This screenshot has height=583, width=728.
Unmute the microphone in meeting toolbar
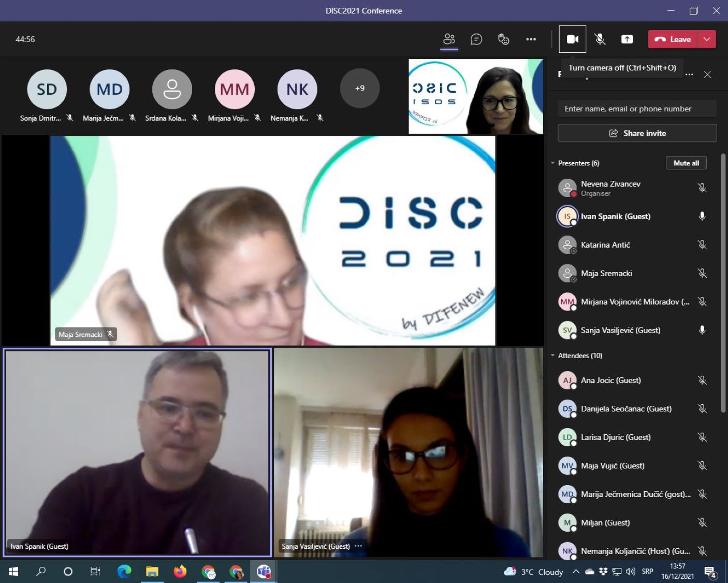[x=600, y=39]
